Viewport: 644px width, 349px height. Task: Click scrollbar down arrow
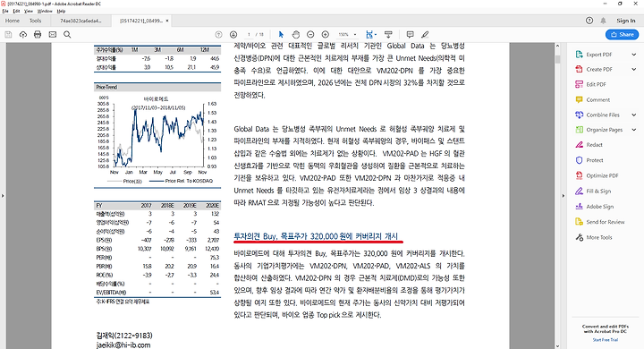557,346
